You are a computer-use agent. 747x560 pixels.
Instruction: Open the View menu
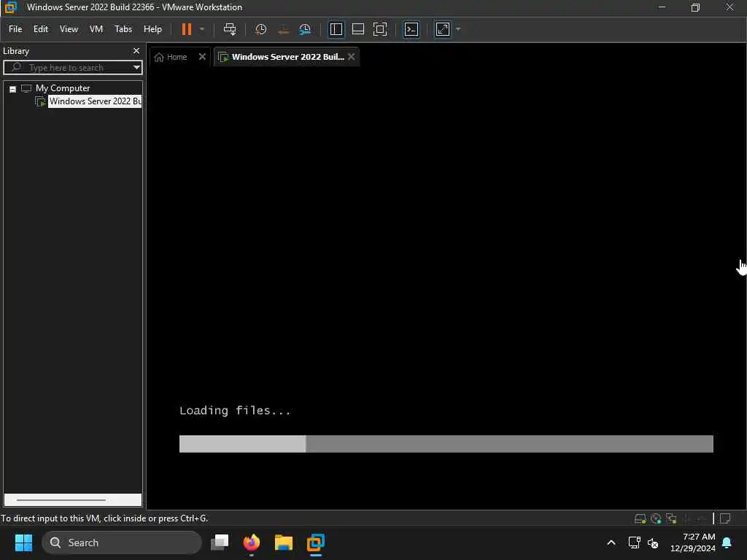(69, 29)
